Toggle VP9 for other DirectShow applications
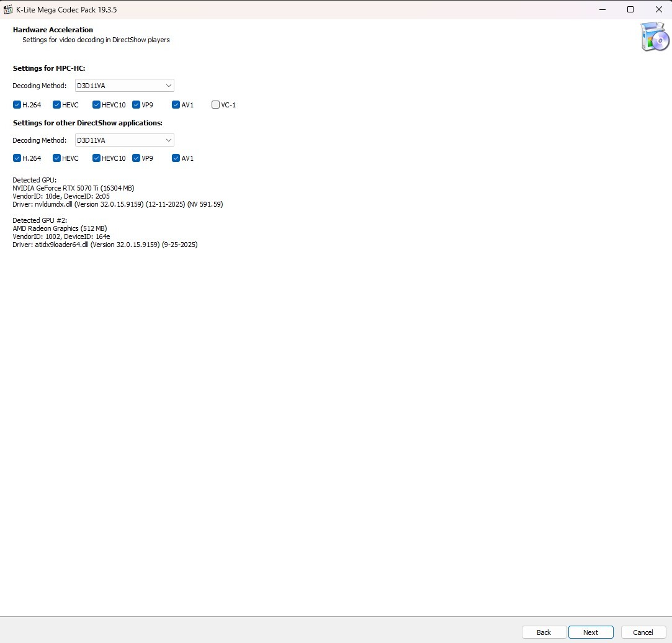Viewport: 672px width, 643px height. click(136, 158)
